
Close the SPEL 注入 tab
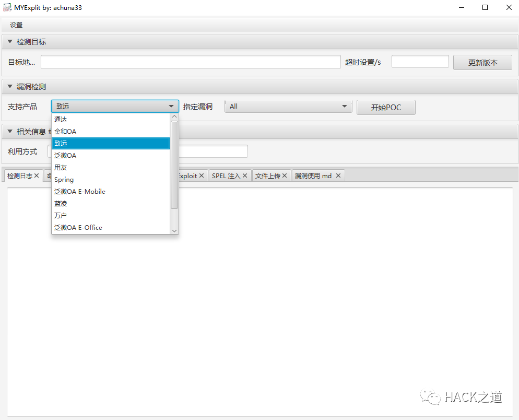click(x=245, y=176)
